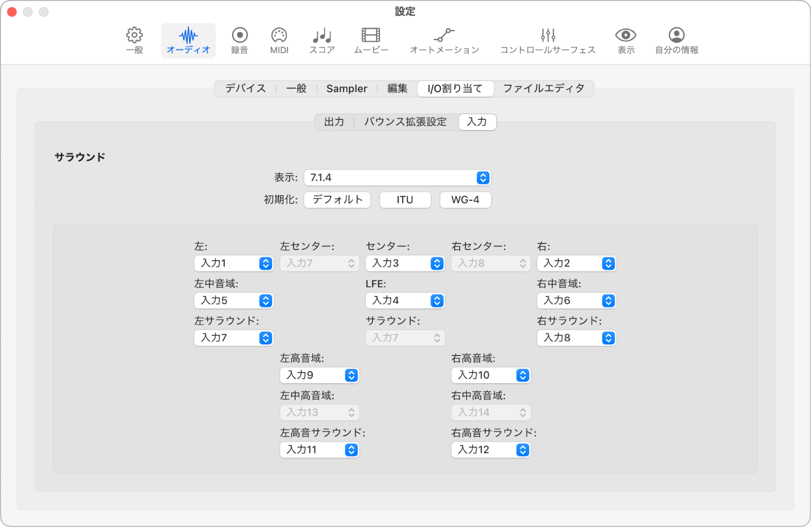Select the 入力 segment
812x528 pixels.
pyautogui.click(x=477, y=122)
